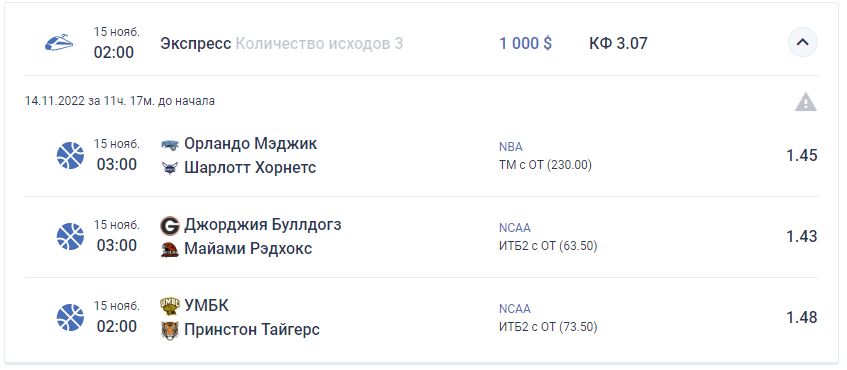This screenshot has height=370, width=847.
Task: Click the express train icon
Action: (x=59, y=42)
